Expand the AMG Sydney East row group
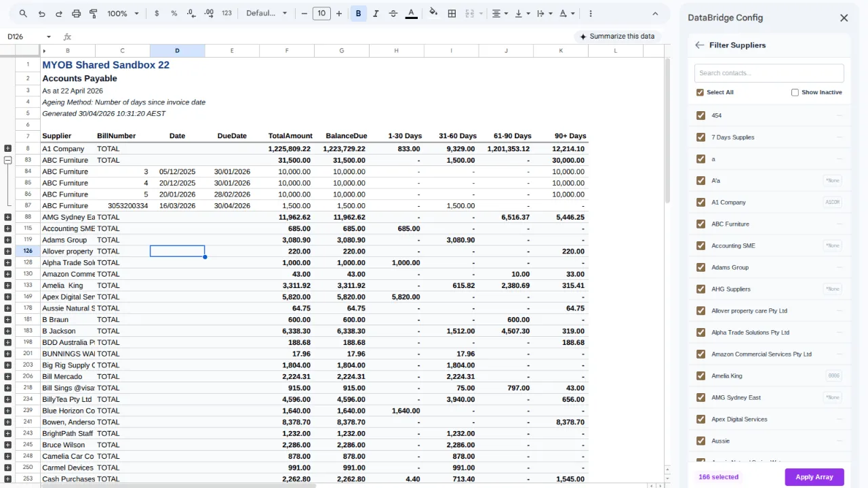The image size is (868, 488). pyautogui.click(x=7, y=218)
